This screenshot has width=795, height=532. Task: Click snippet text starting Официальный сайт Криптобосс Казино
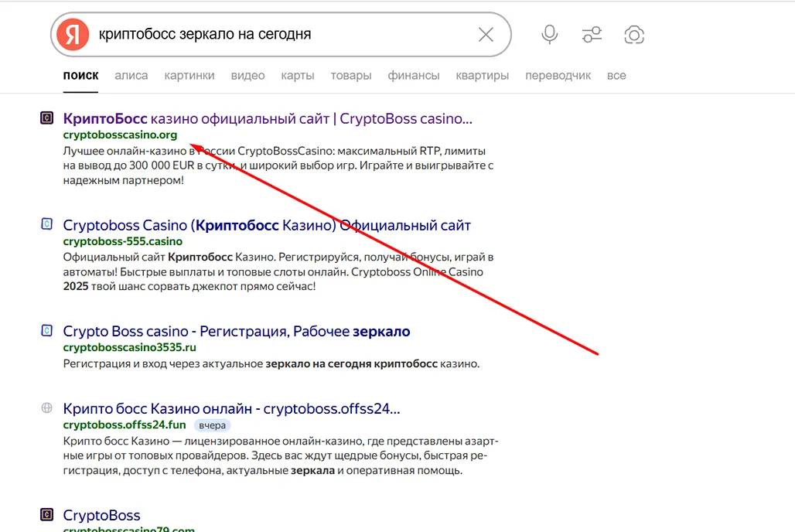(278, 271)
